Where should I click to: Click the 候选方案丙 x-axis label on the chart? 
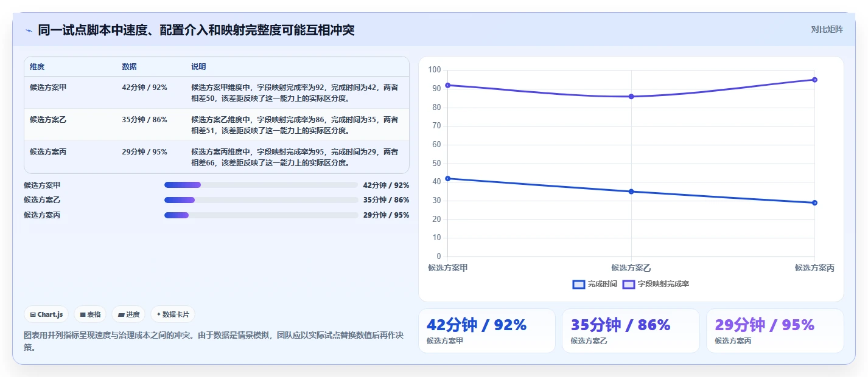[x=814, y=268]
